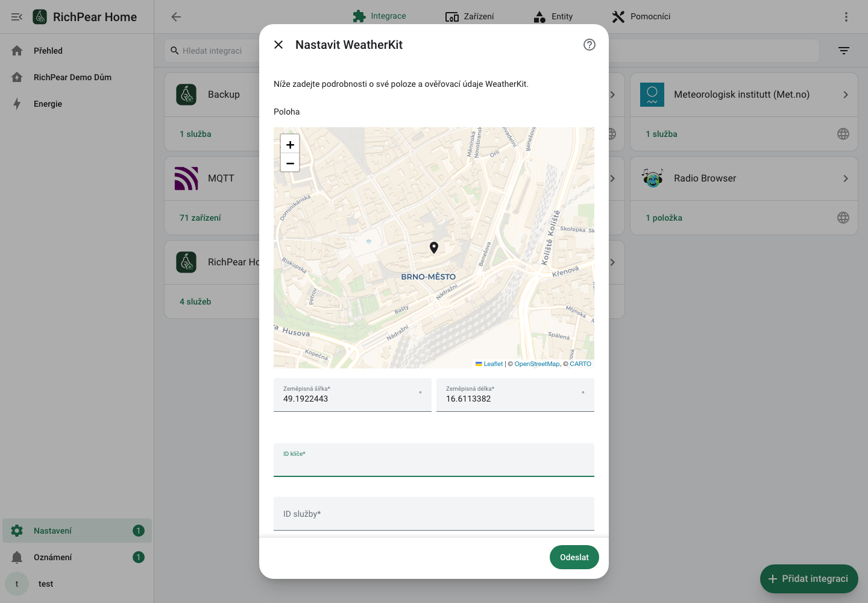Open Přehled in the sidebar
The image size is (868, 603).
77,51
